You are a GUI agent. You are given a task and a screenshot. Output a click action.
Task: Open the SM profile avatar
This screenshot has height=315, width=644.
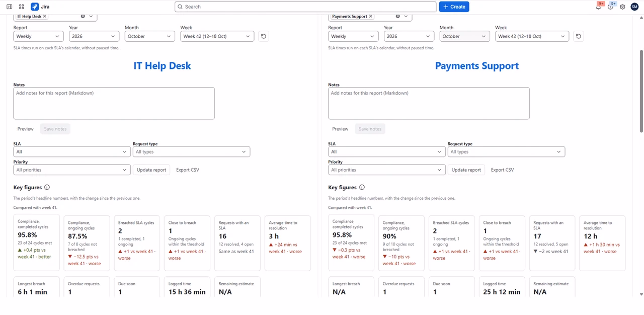634,7
